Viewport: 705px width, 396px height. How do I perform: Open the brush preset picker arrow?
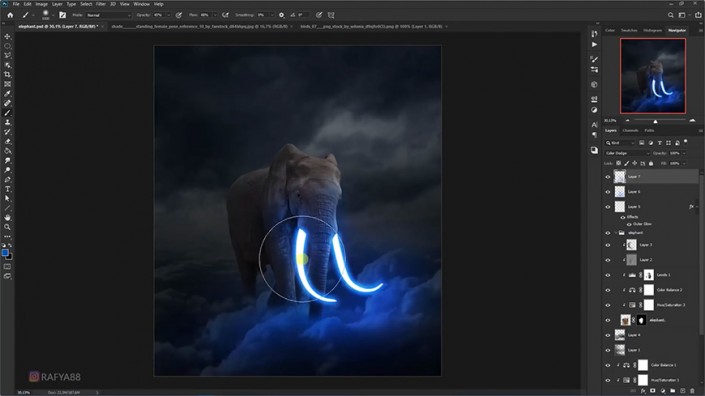tap(53, 15)
